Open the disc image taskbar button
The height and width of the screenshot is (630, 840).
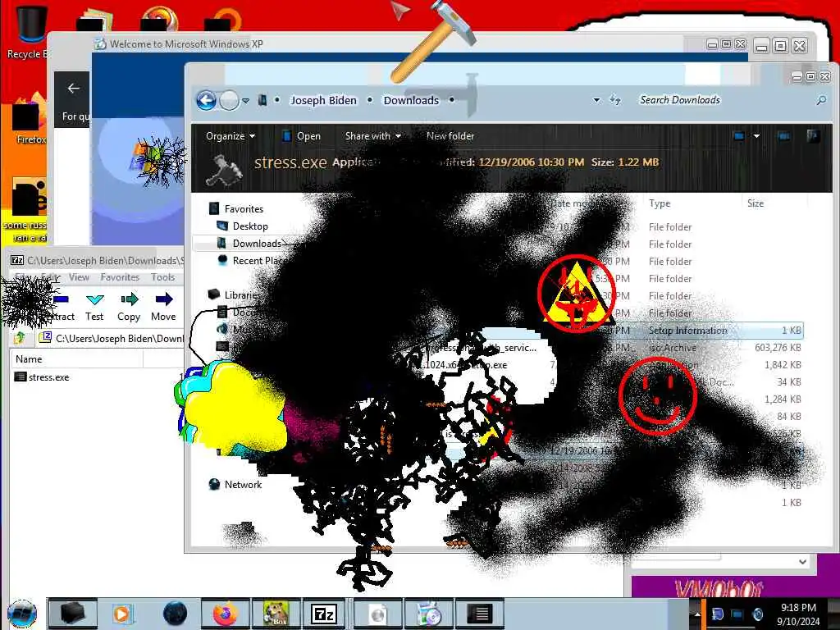[x=377, y=614]
